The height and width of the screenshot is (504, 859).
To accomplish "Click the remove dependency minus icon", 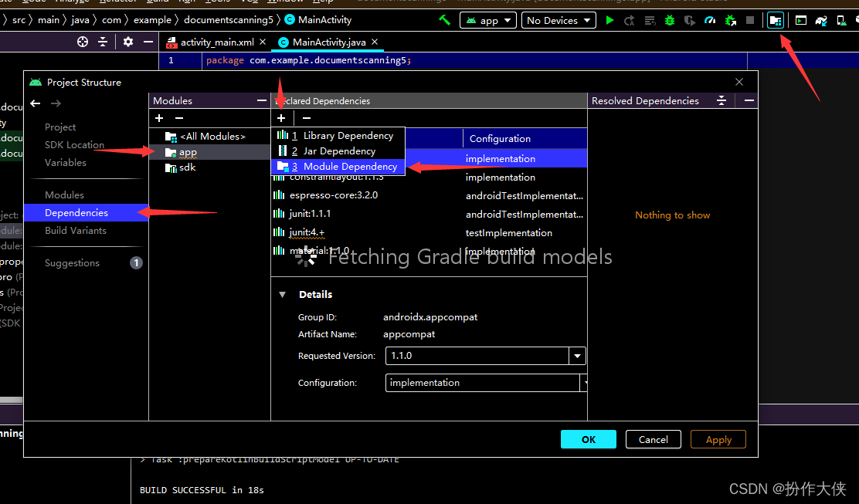I will tap(307, 118).
